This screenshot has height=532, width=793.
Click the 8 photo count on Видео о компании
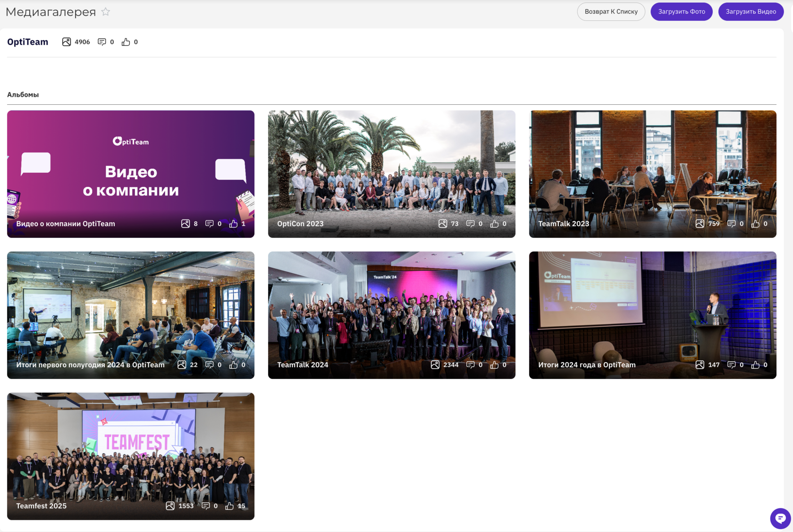[195, 224]
